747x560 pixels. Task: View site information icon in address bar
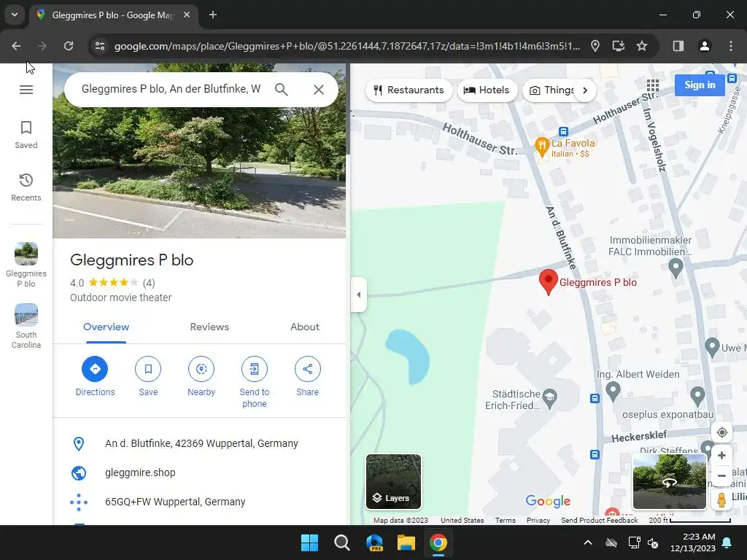click(100, 46)
